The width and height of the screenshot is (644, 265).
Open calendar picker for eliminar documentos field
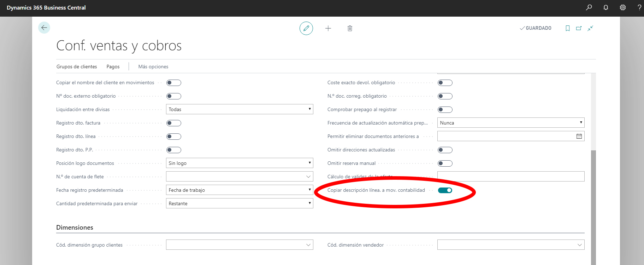point(579,136)
